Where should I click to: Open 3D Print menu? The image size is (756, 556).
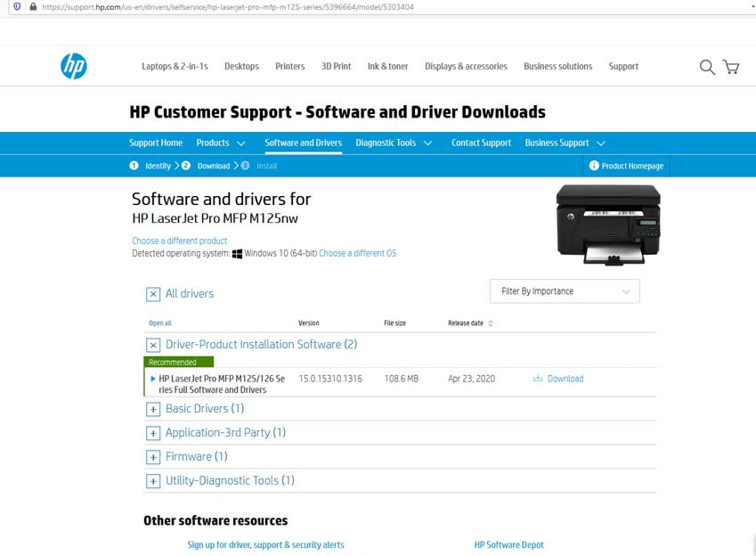pos(336,66)
